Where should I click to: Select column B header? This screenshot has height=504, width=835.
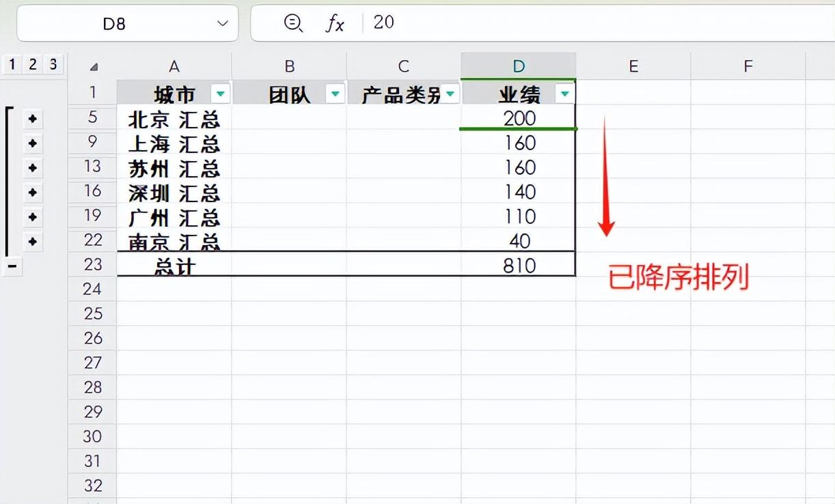pyautogui.click(x=289, y=66)
